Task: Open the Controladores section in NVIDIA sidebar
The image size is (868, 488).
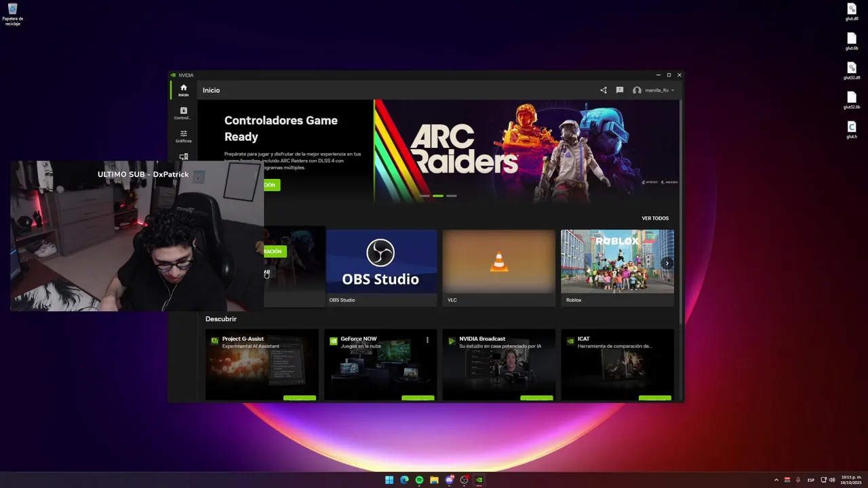Action: [183, 113]
